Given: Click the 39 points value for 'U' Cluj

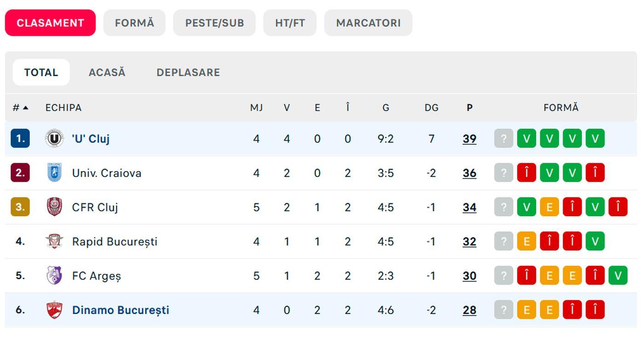Looking at the screenshot, I should pyautogui.click(x=469, y=138).
